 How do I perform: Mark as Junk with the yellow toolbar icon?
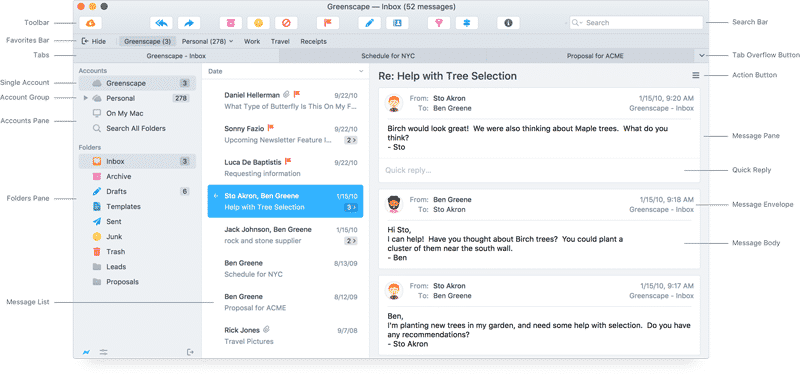(258, 23)
